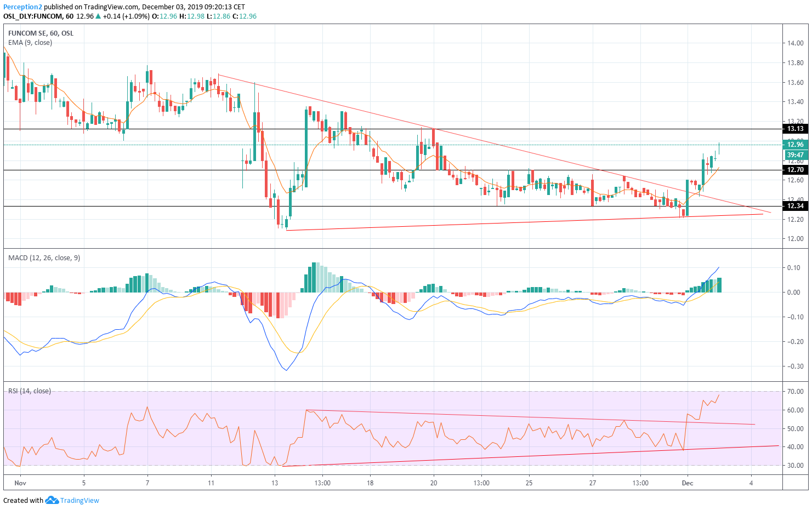The image size is (812, 510).
Task: Click the 0.10 MACD axis label
Action: tap(793, 268)
